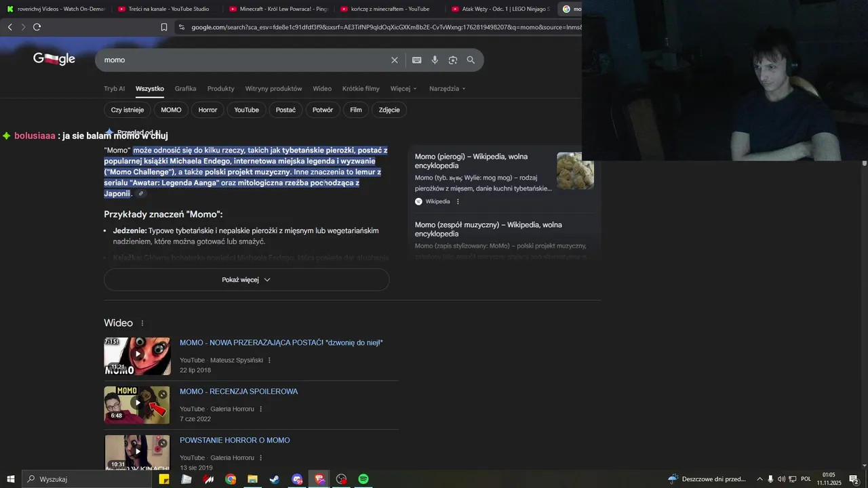Click the weather widget on the taskbar
Screen dimensions: 868x488
707,479
